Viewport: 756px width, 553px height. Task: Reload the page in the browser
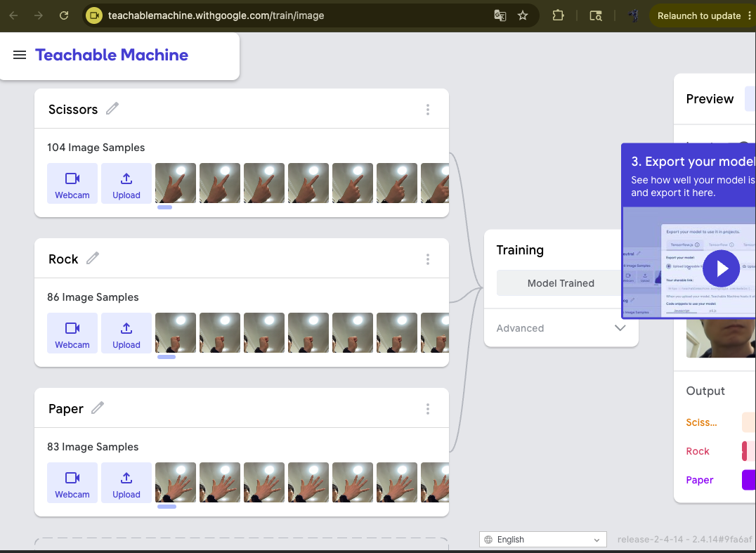[64, 15]
